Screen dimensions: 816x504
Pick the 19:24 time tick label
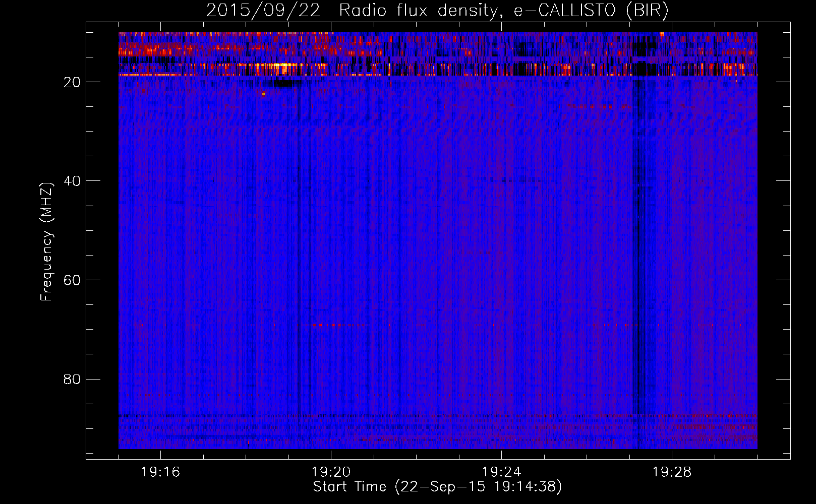click(502, 472)
